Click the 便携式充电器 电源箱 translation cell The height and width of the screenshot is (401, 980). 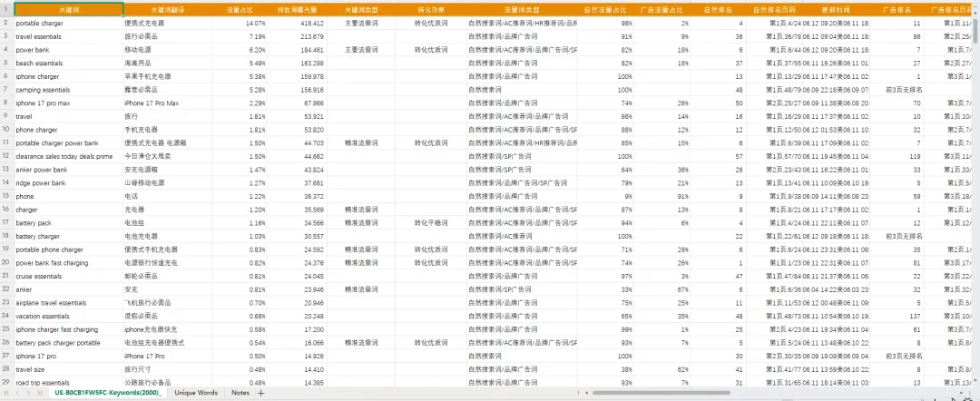(x=168, y=143)
